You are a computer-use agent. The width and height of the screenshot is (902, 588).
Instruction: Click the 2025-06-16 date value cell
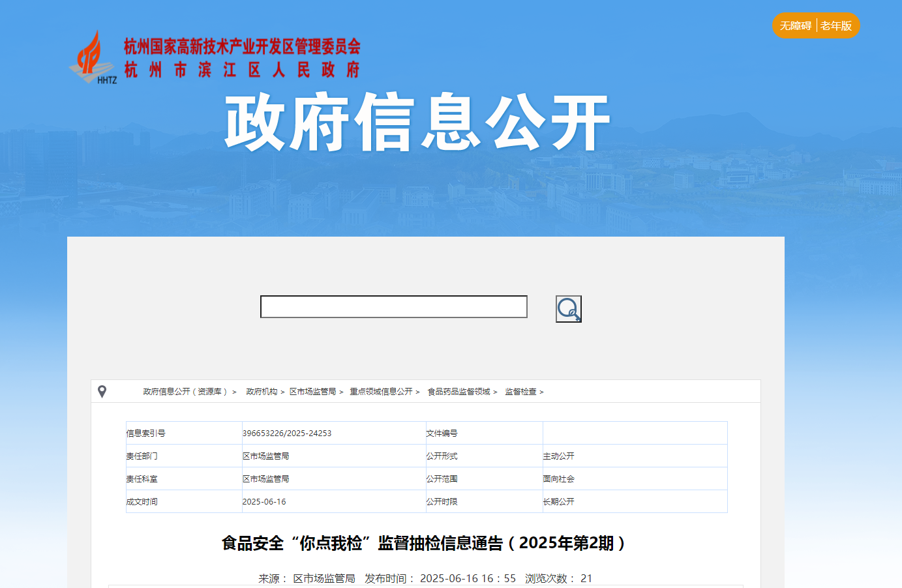[334, 502]
